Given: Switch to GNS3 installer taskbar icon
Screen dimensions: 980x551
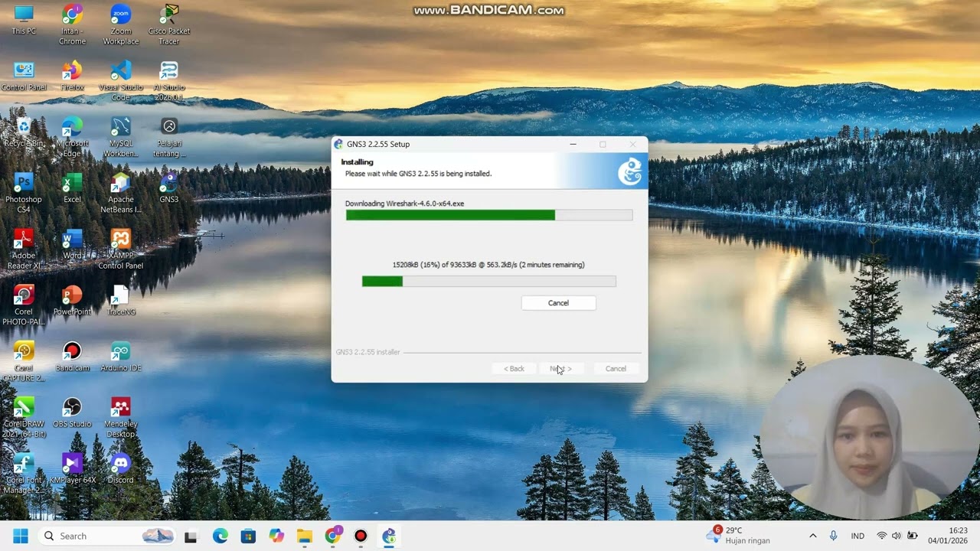Looking at the screenshot, I should point(389,536).
